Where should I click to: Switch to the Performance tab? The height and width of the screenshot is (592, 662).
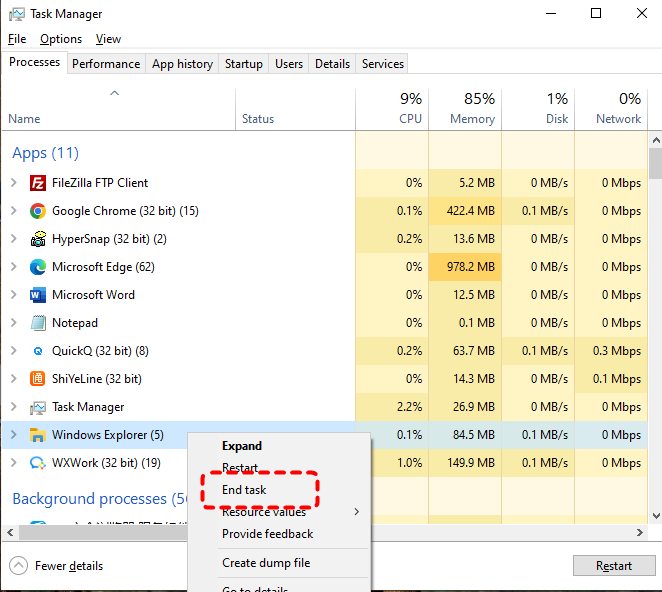[106, 64]
